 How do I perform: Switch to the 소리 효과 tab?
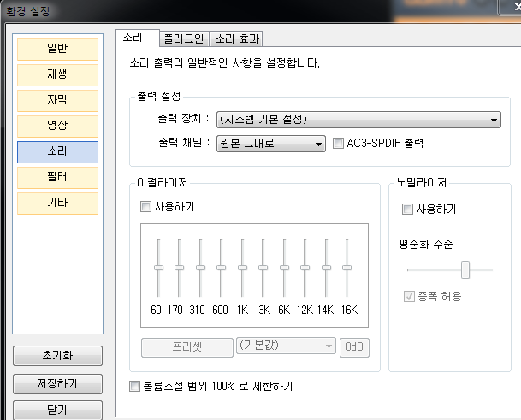click(x=237, y=38)
